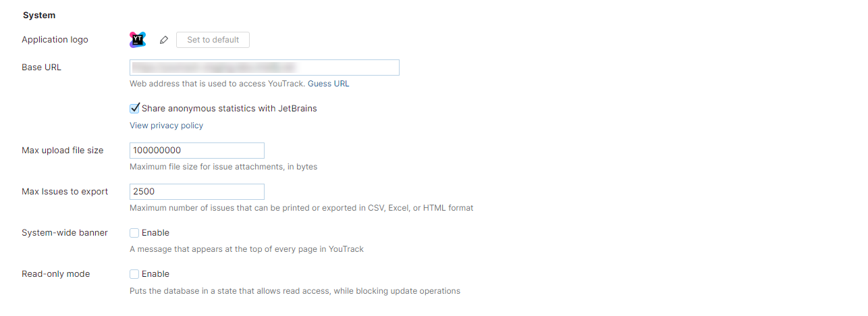Click into the Max upload file size field

[196, 151]
